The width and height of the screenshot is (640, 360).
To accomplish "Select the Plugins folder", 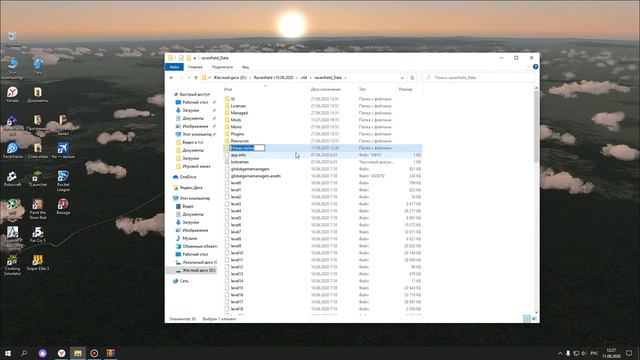I will pyautogui.click(x=237, y=134).
